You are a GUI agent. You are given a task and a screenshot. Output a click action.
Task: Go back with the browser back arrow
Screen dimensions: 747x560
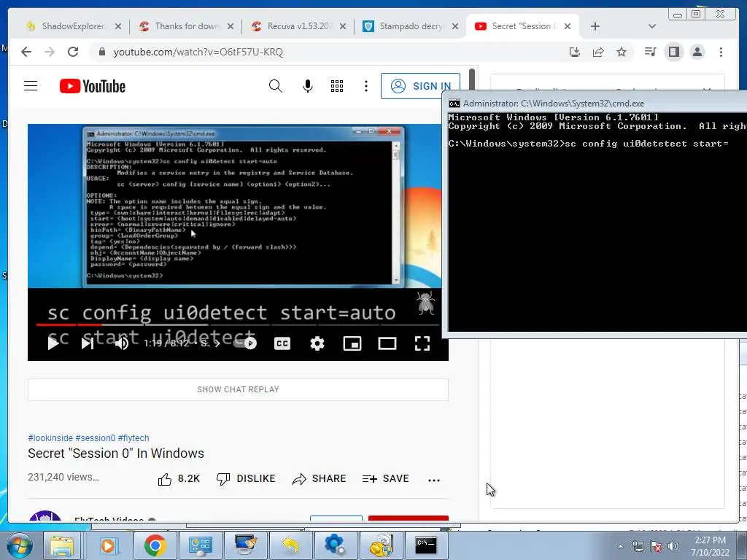[26, 52]
